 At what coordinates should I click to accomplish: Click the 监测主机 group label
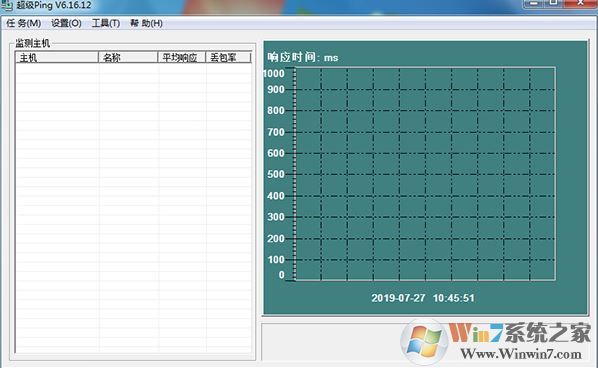coord(32,43)
